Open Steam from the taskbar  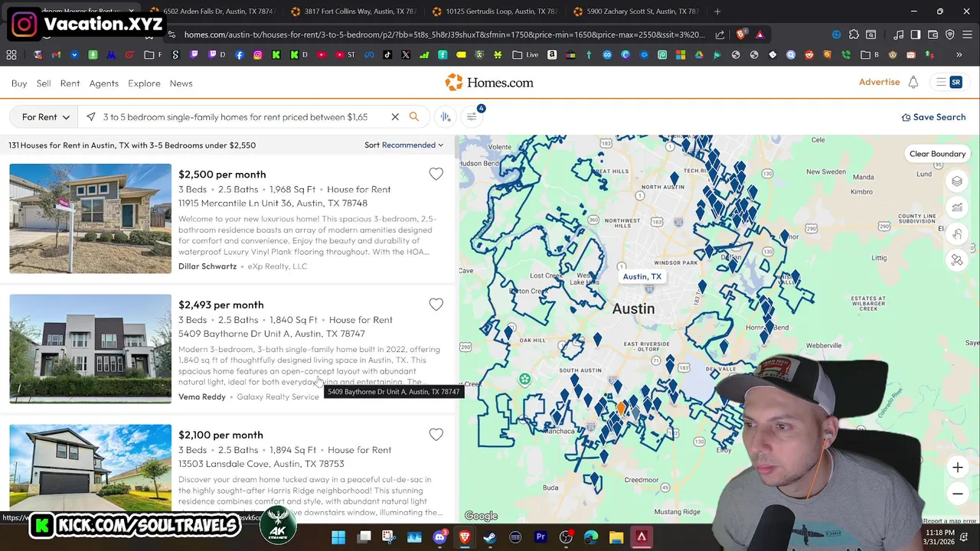click(490, 537)
